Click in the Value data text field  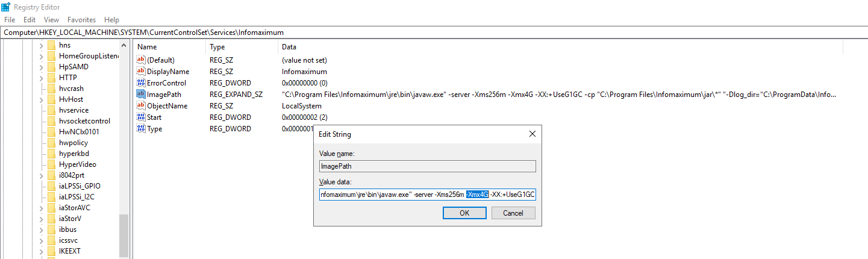click(428, 195)
